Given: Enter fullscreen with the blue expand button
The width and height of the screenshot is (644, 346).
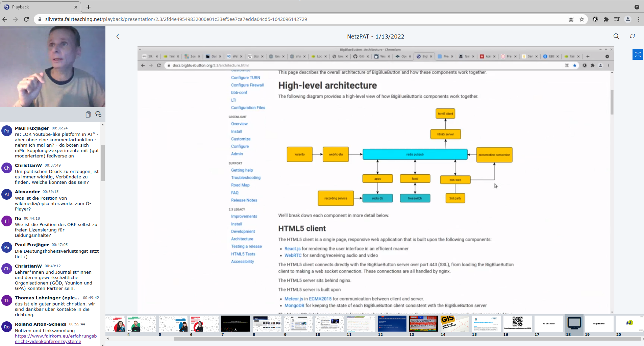Looking at the screenshot, I should (638, 54).
